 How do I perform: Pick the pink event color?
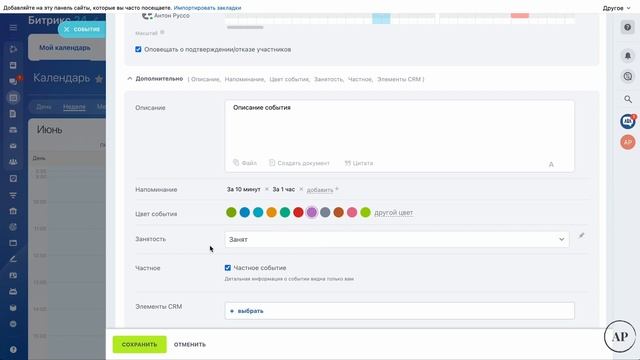(x=352, y=212)
